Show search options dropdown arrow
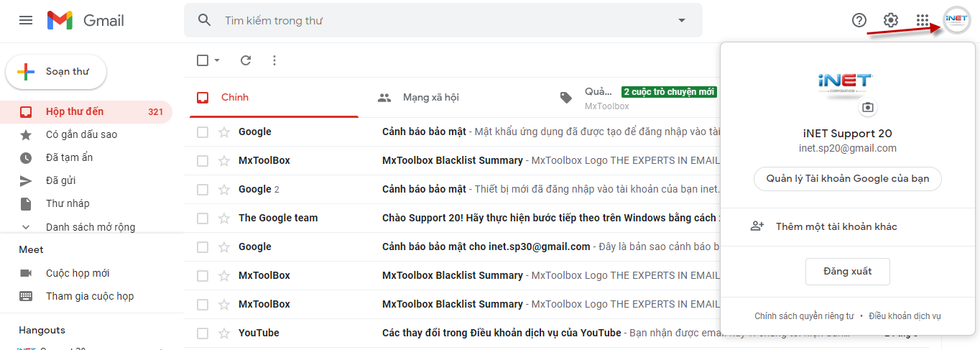Viewport: 980px width, 350px height. point(682,20)
